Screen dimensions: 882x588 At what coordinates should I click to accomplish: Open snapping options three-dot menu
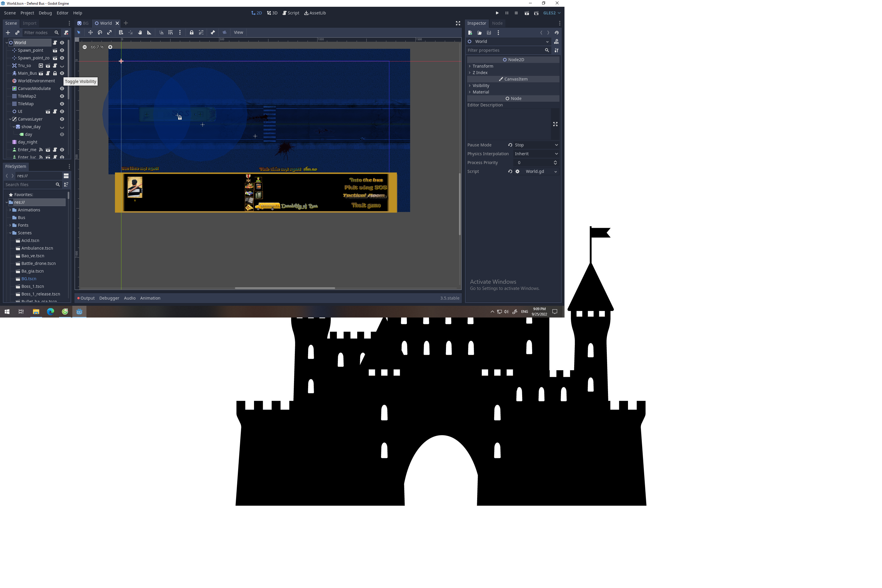click(x=180, y=32)
